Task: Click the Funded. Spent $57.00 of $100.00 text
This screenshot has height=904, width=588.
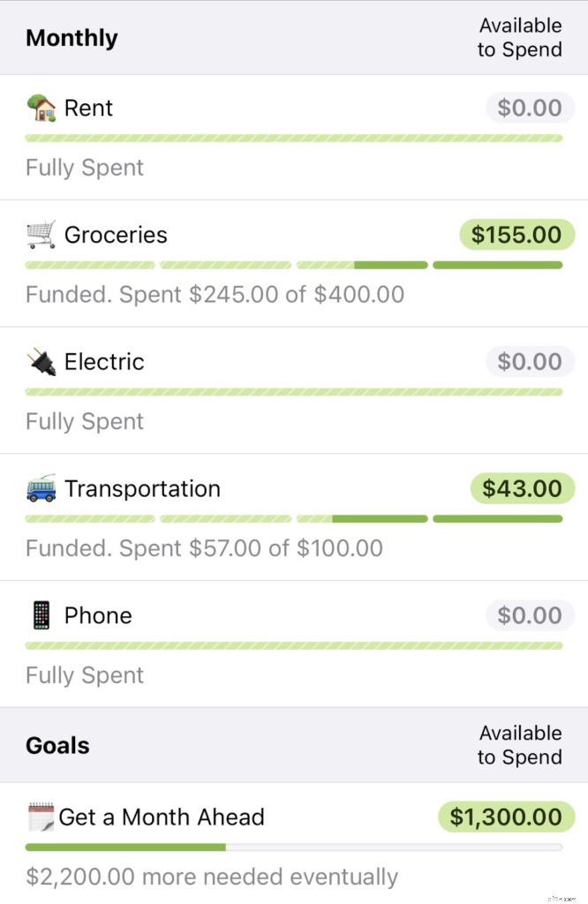Action: click(x=205, y=547)
